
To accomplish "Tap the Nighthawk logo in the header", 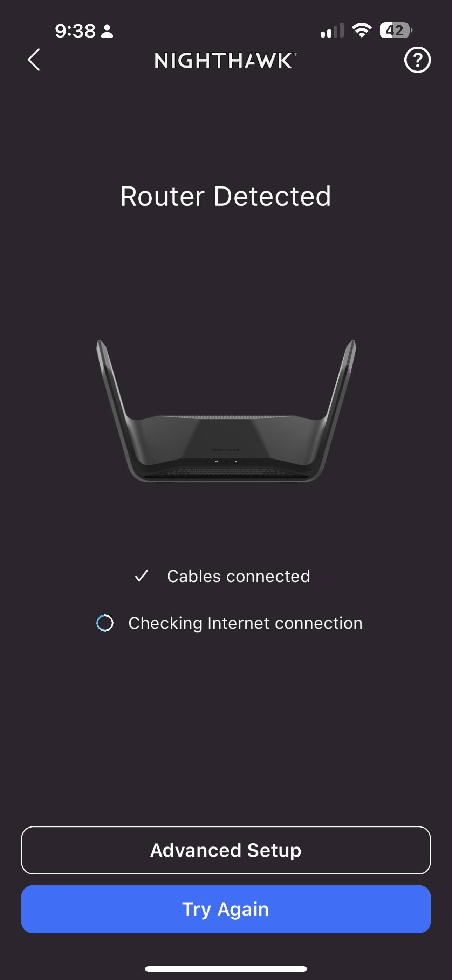I will click(226, 61).
